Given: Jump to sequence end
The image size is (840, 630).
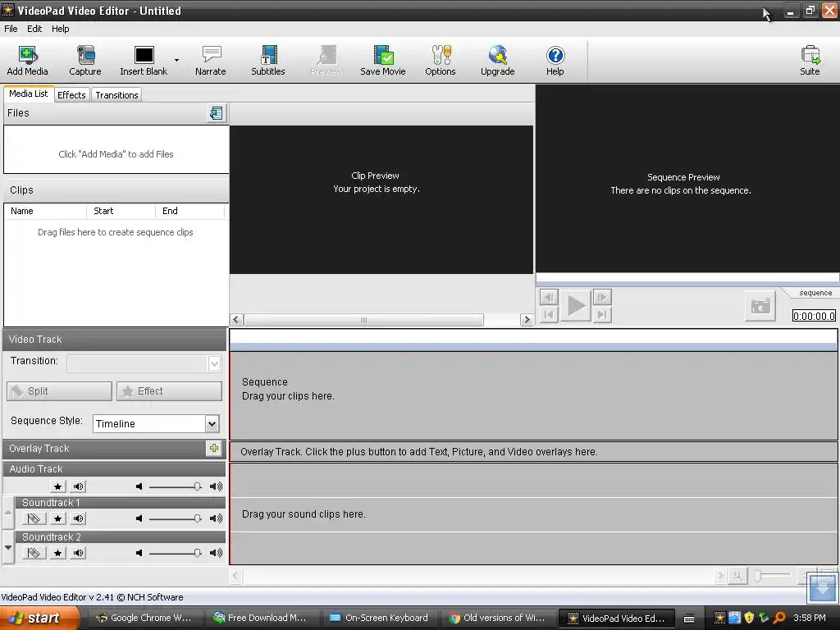Looking at the screenshot, I should (x=602, y=314).
